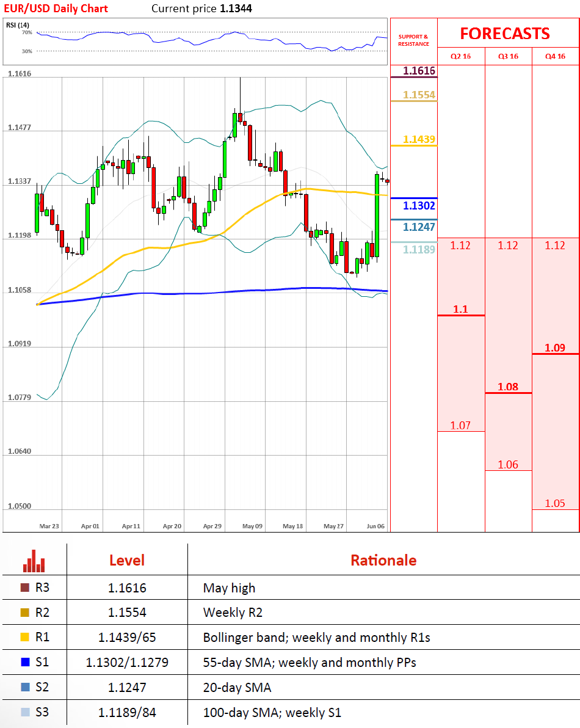580x728 pixels.
Task: Click the red bar chart icon in table header
Action: coord(34,561)
